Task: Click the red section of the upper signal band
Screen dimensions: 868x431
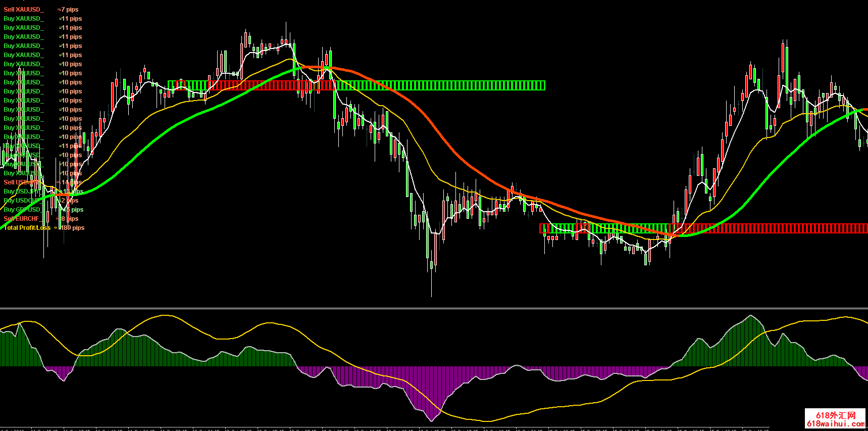Action: click(x=270, y=85)
